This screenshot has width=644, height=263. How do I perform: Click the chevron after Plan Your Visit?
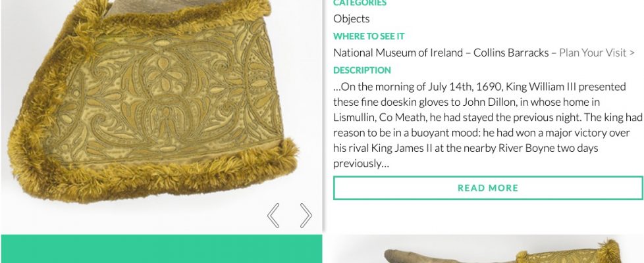(632, 53)
